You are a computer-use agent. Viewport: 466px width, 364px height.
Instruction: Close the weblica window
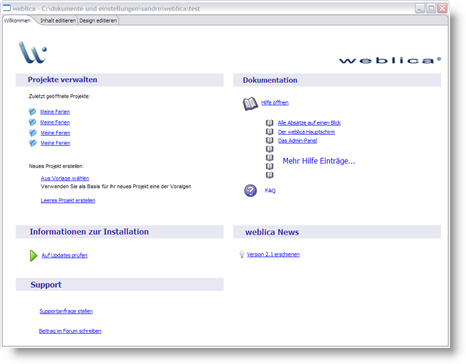pos(442,8)
